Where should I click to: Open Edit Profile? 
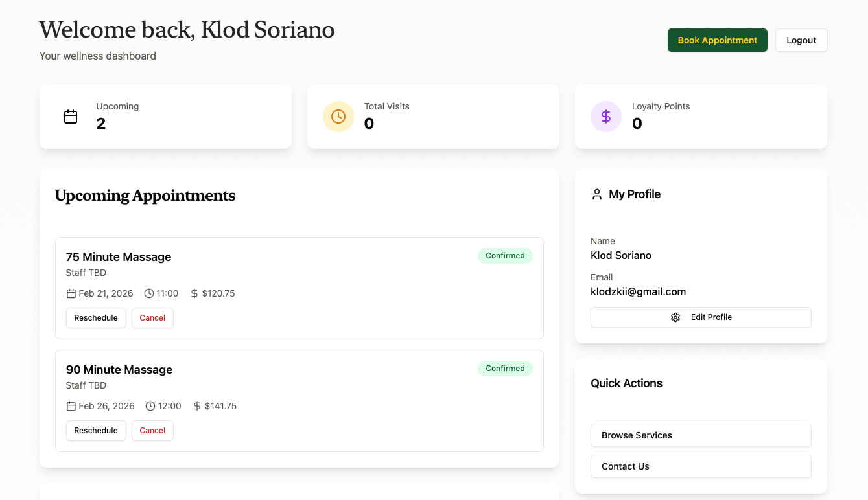(x=701, y=317)
